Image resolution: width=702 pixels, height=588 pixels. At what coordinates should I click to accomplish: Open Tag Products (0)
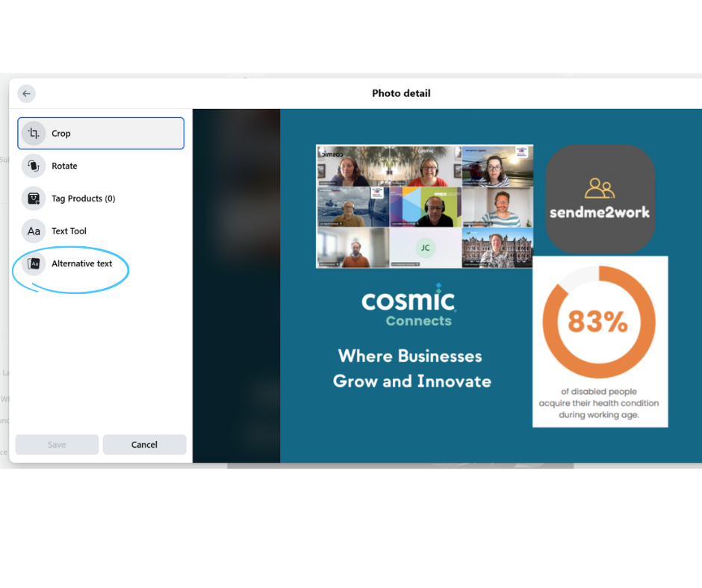pos(101,198)
